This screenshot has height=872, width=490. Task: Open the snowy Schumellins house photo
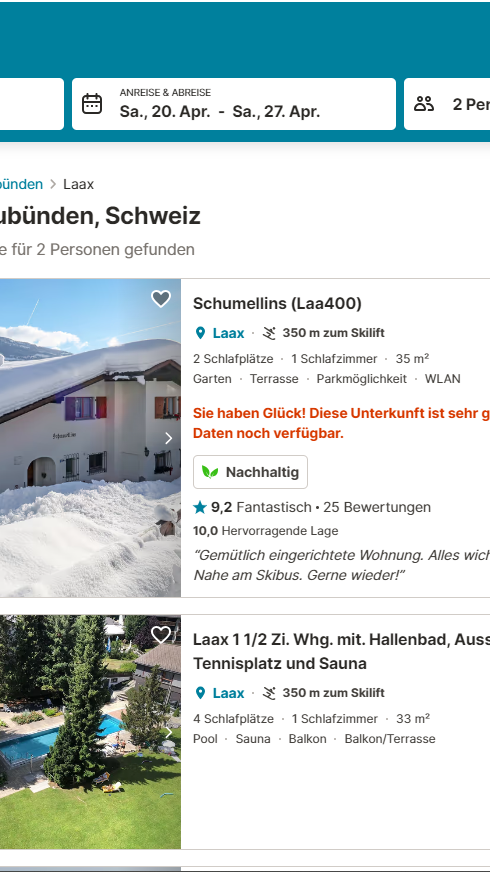(x=90, y=438)
